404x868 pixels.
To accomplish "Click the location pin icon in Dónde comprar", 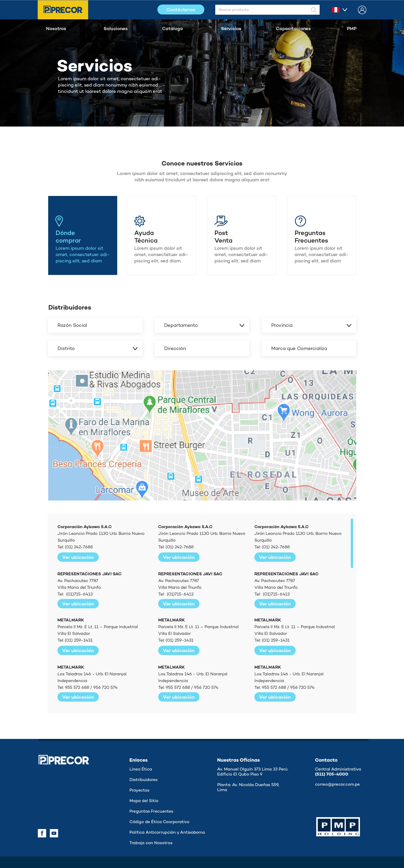I will click(x=59, y=221).
